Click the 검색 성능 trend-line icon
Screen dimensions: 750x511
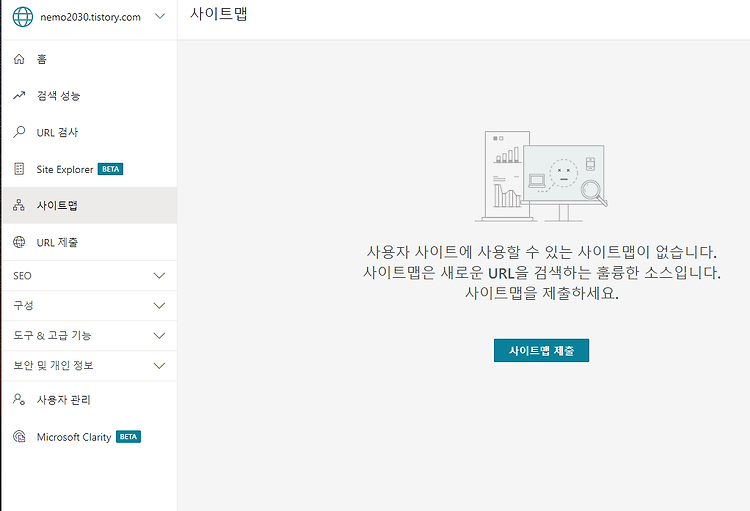(x=19, y=96)
